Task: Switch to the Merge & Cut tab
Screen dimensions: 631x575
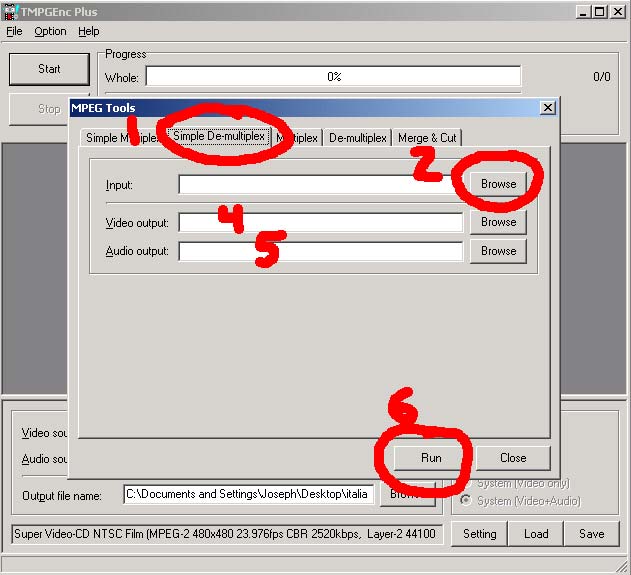Action: [427, 138]
